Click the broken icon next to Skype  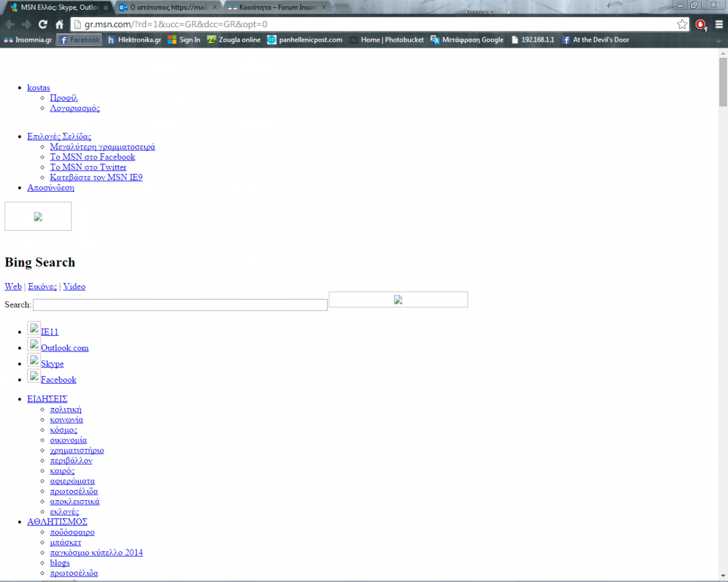pyautogui.click(x=34, y=360)
